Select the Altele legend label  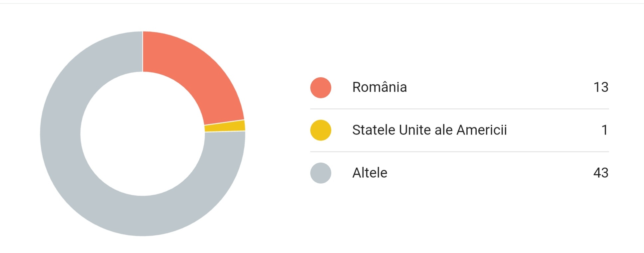370,173
